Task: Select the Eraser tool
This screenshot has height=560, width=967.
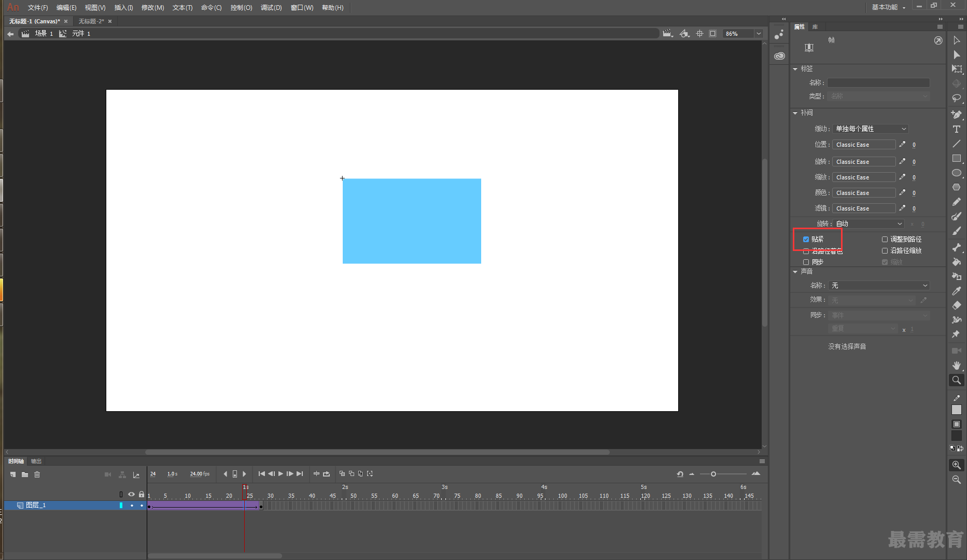Action: pyautogui.click(x=957, y=305)
